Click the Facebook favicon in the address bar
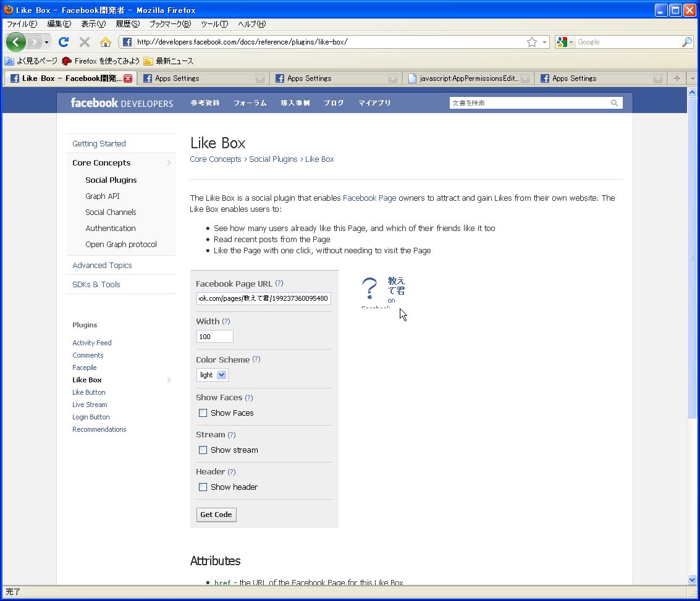This screenshot has height=601, width=700. (x=127, y=42)
